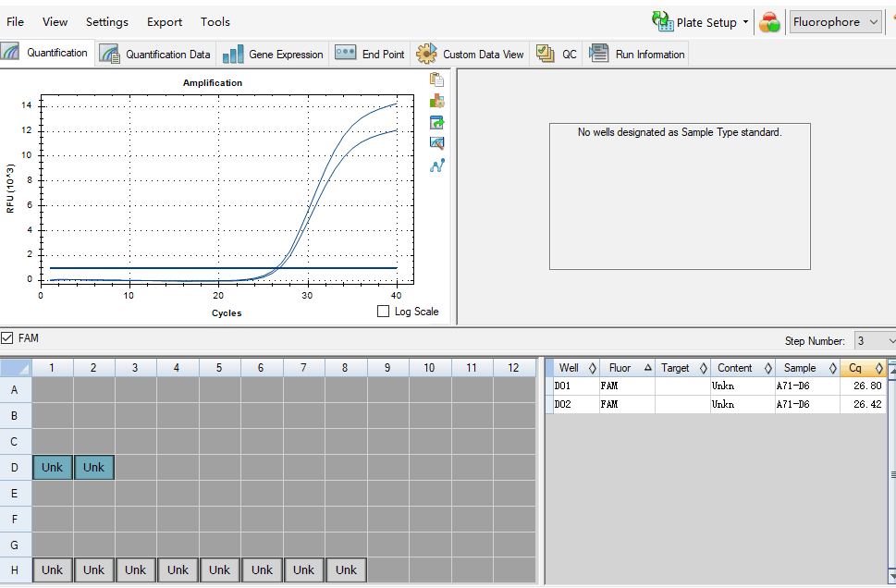Select well H4 Unk in the plate
The height and width of the screenshot is (588, 896).
(x=178, y=570)
